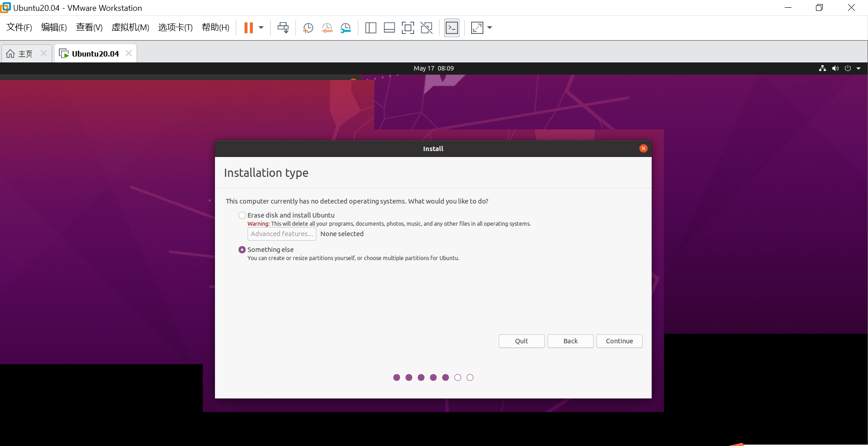Select Erase disk and install Ubuntu
Viewport: 868px width, 446px height.
(x=242, y=215)
